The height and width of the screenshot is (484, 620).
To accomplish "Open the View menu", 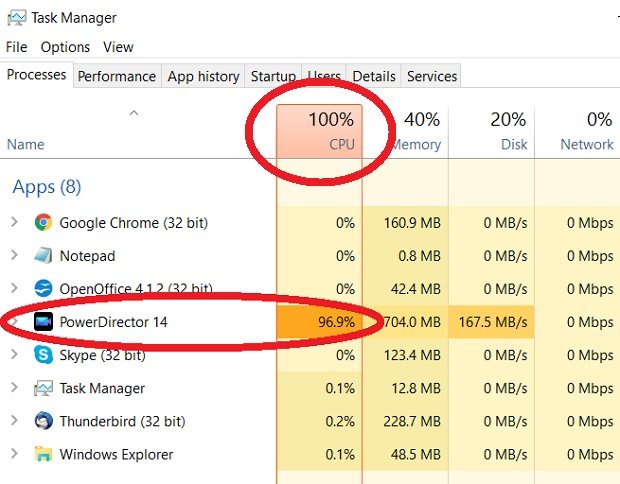I will 118,47.
